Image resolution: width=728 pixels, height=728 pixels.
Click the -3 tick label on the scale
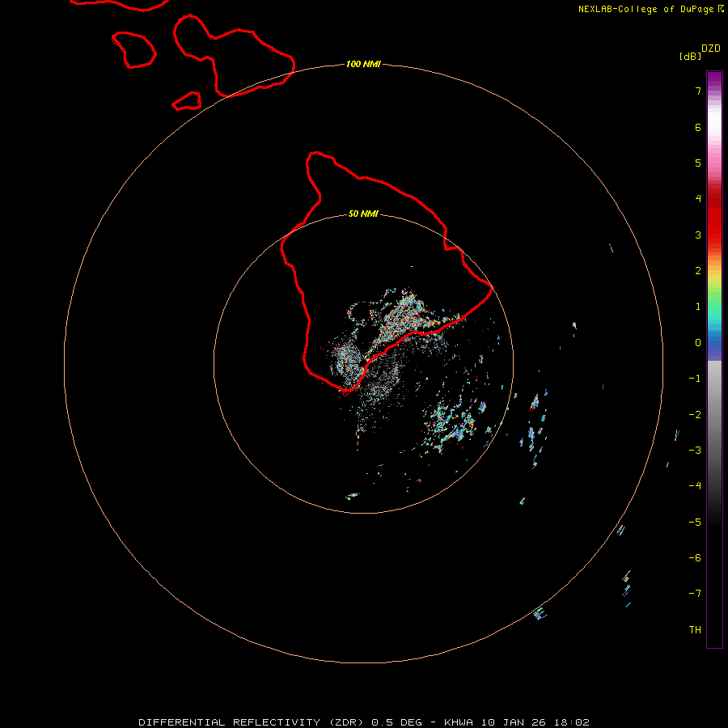[695, 451]
